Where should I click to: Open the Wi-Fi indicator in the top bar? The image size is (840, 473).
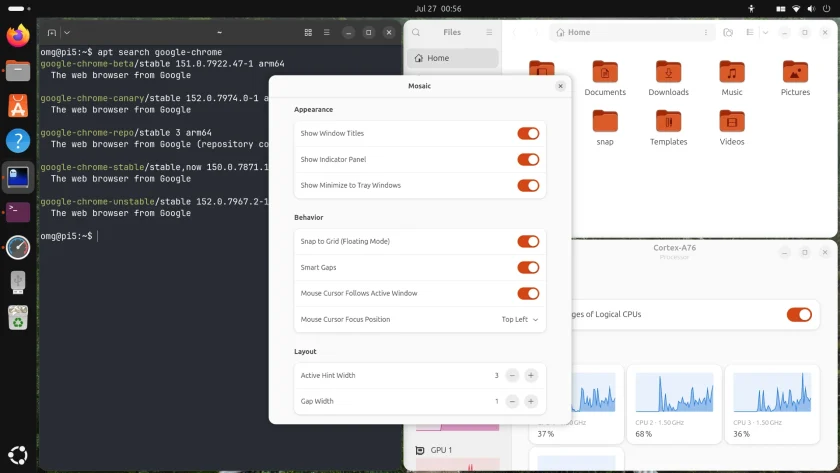pyautogui.click(x=796, y=9)
